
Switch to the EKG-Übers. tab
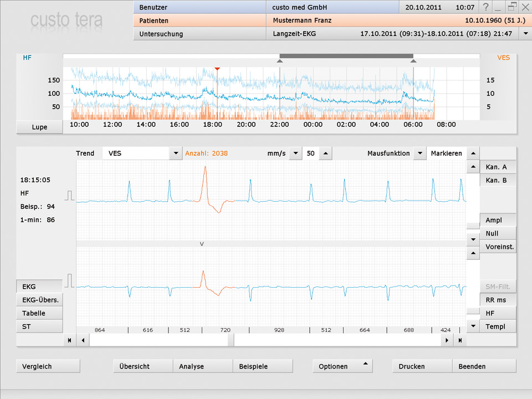pos(40,300)
